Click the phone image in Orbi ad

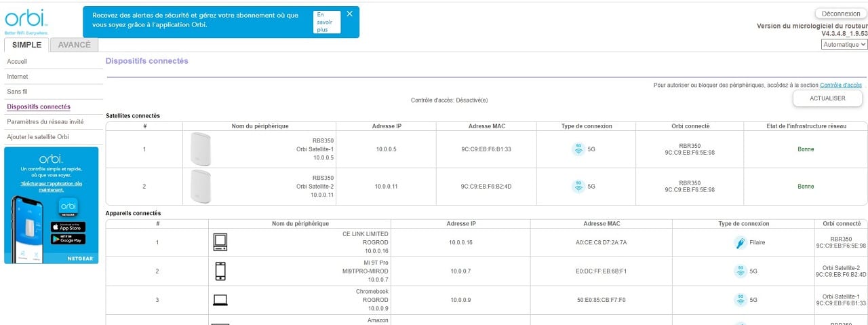pos(28,231)
